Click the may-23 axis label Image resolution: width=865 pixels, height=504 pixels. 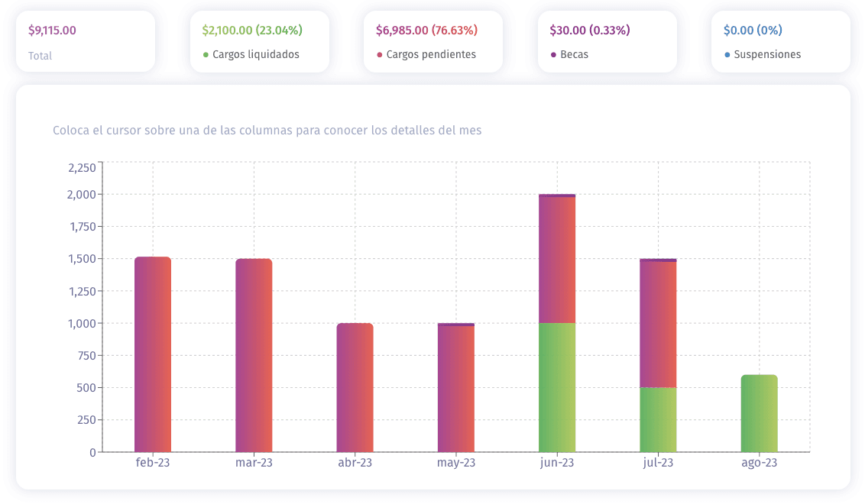click(x=456, y=463)
